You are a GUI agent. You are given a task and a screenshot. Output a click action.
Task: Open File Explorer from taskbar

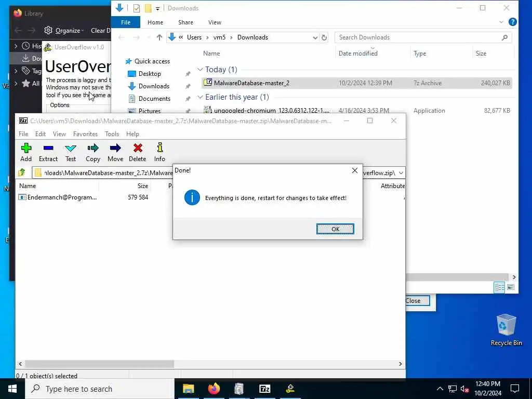pyautogui.click(x=188, y=389)
